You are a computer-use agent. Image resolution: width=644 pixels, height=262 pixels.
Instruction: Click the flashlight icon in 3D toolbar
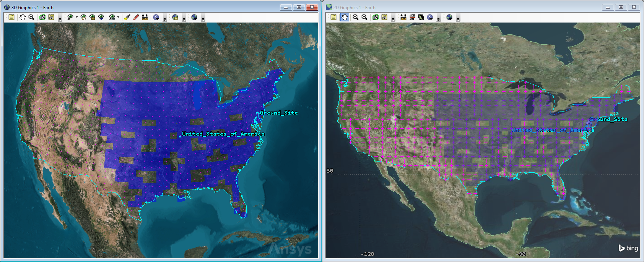tap(127, 17)
